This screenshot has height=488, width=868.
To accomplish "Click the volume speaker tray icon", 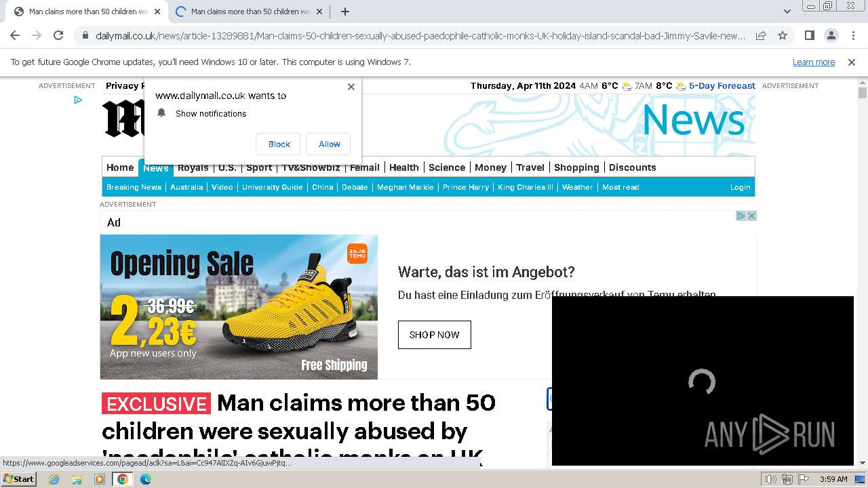I will [x=770, y=479].
